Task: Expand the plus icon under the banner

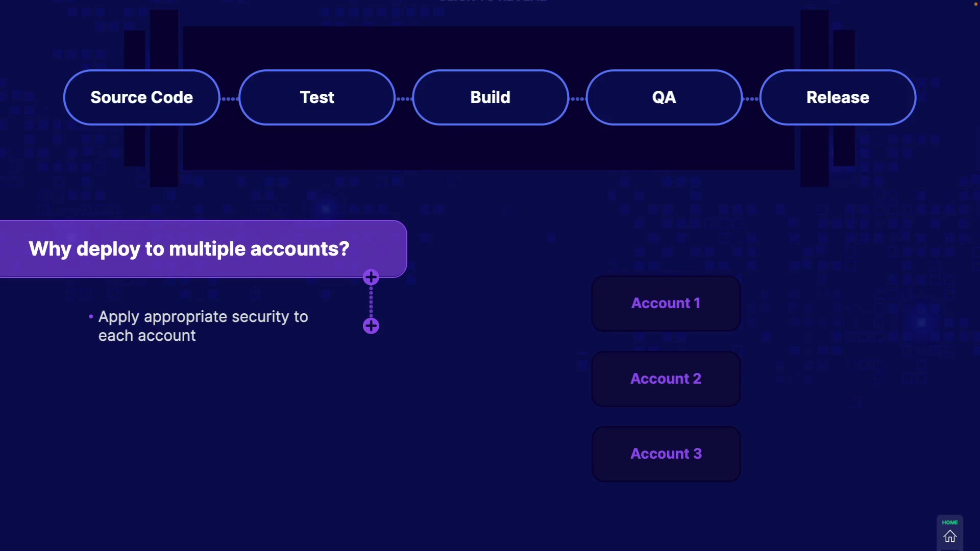Action: pos(371,278)
